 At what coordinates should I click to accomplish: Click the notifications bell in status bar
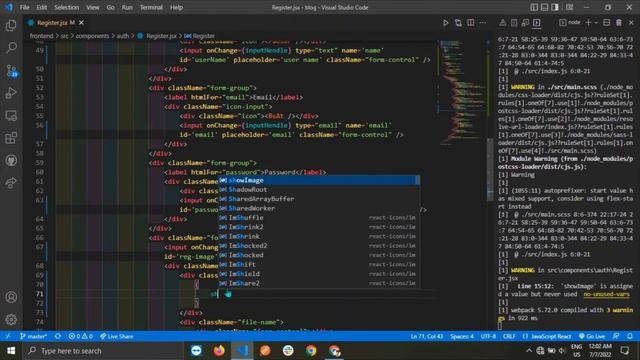pos(630,336)
